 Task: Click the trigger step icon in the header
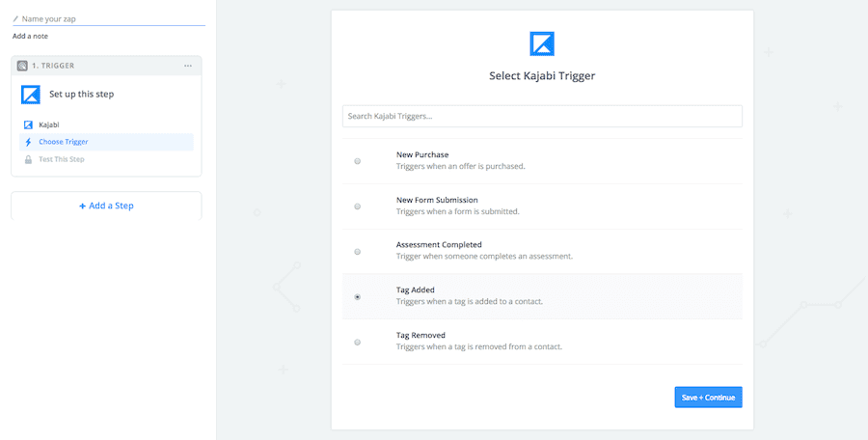click(x=22, y=66)
